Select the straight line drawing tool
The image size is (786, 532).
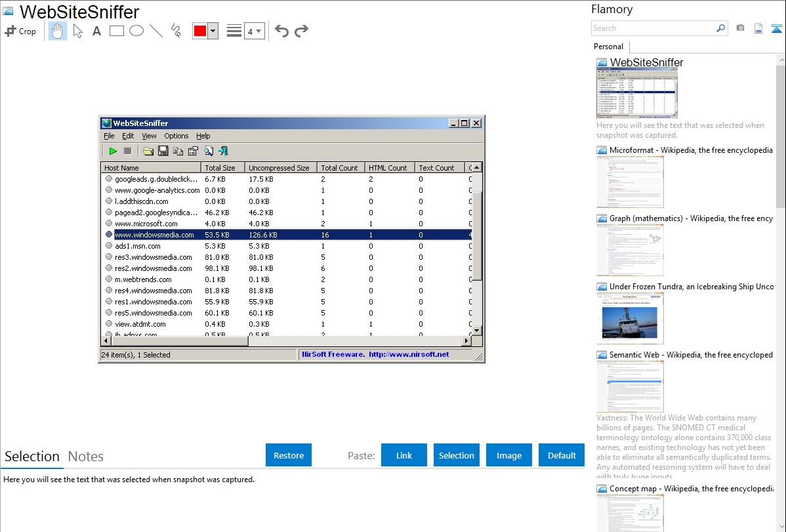pyautogui.click(x=155, y=31)
